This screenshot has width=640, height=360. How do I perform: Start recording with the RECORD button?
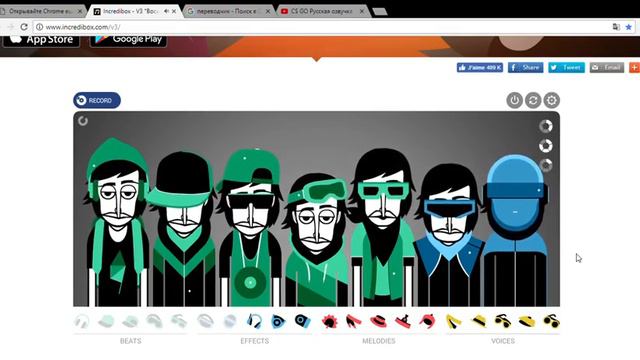coord(97,100)
